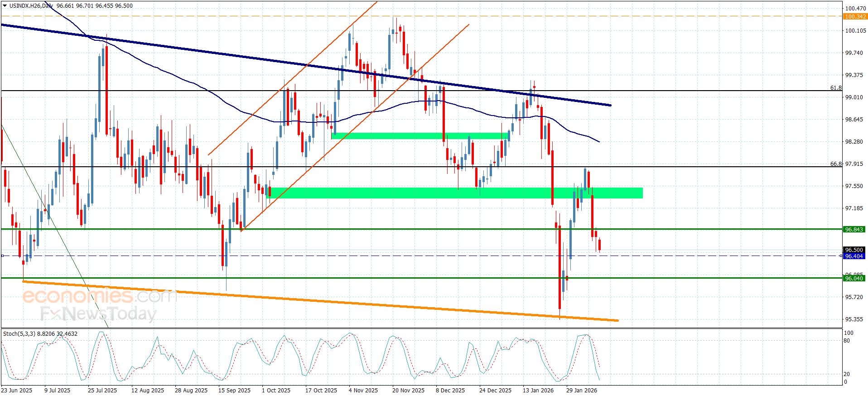
Task: Click the 98.645 price axis value
Action: point(854,120)
